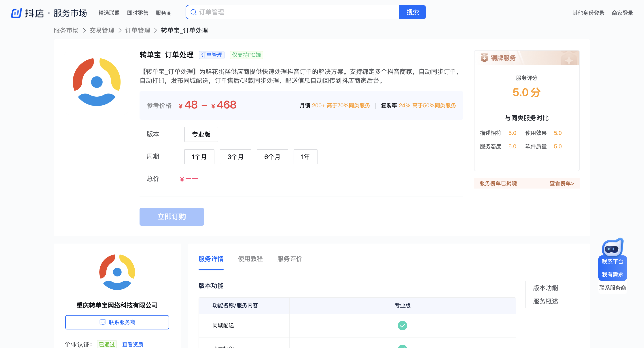Click the bronze medal service icon
The width and height of the screenshot is (644, 348).
(x=484, y=58)
